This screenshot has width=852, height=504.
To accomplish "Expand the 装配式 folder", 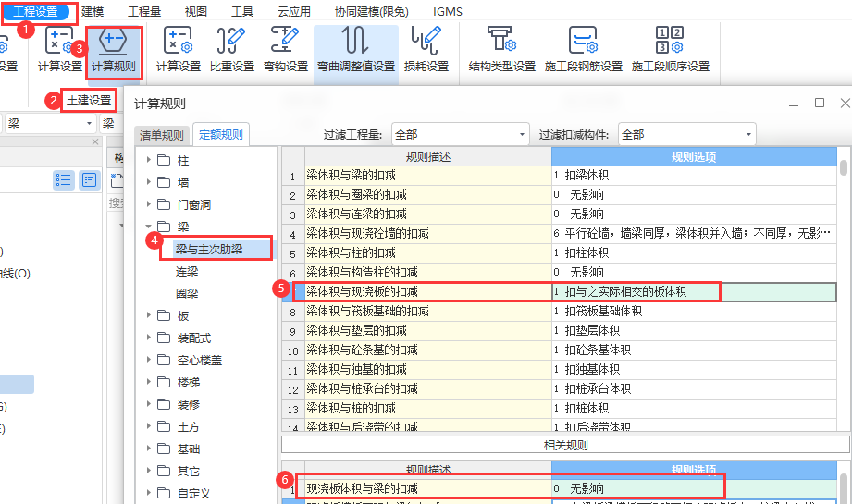I will (x=148, y=338).
